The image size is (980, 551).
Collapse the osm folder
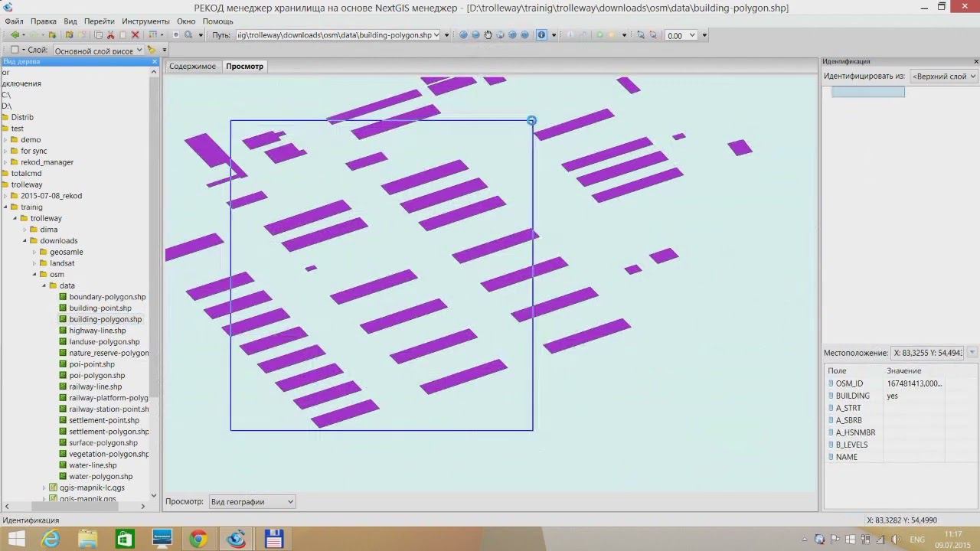click(x=34, y=275)
